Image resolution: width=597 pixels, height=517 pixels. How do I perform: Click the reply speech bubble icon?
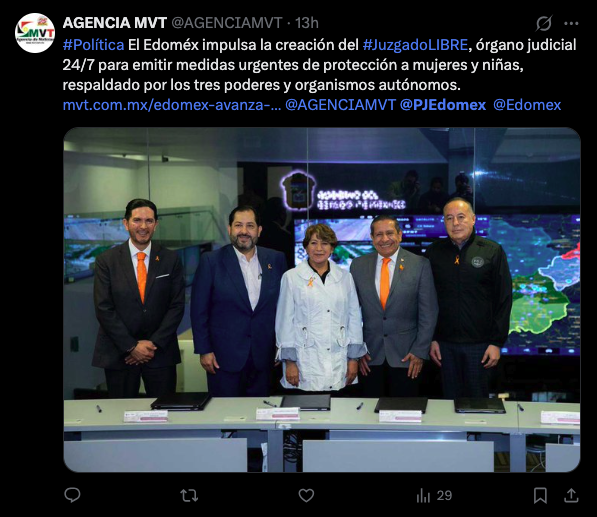pos(72,495)
